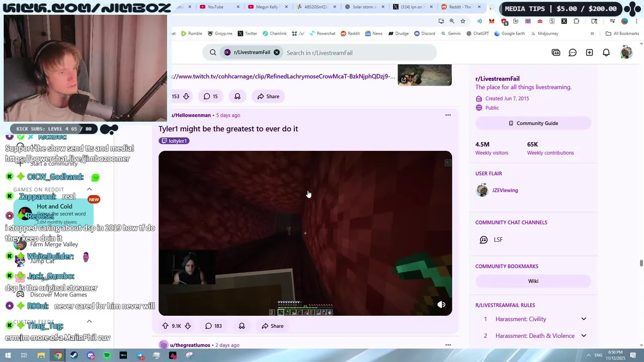Open the ChatGPT bookmark
The height and width of the screenshot is (362, 644).
[477, 34]
